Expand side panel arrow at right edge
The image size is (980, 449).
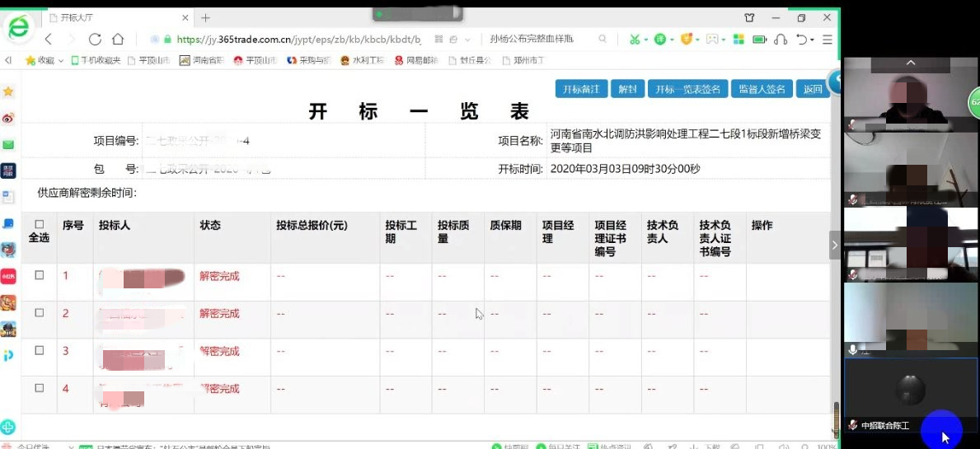834,245
